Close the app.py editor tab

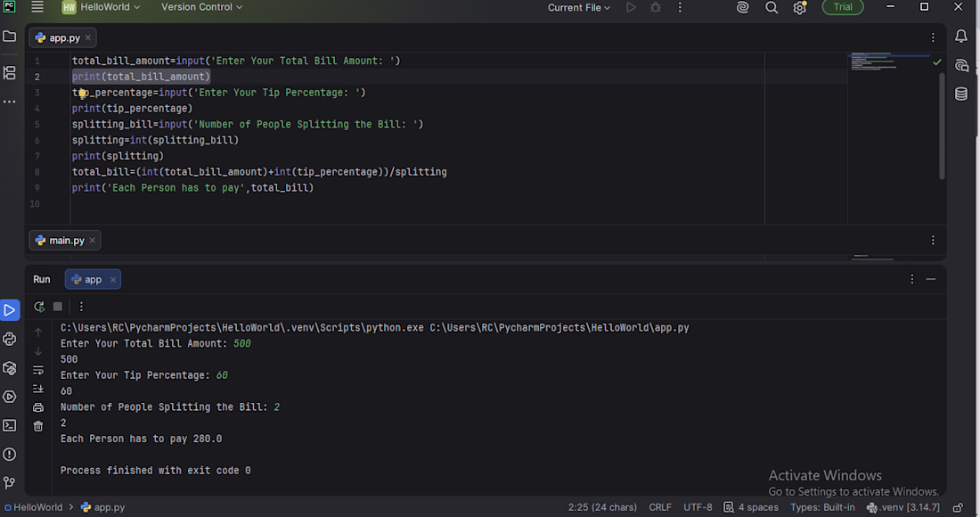point(88,38)
